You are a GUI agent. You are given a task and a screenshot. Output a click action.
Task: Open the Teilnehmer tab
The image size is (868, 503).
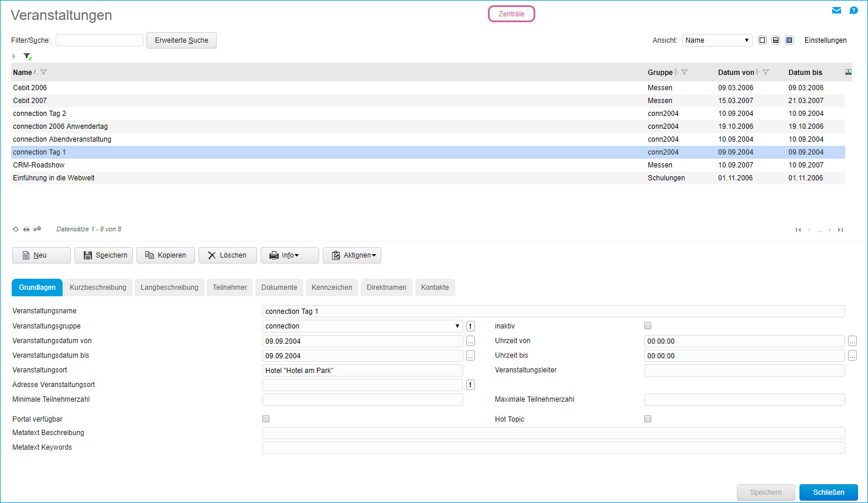pyautogui.click(x=230, y=288)
